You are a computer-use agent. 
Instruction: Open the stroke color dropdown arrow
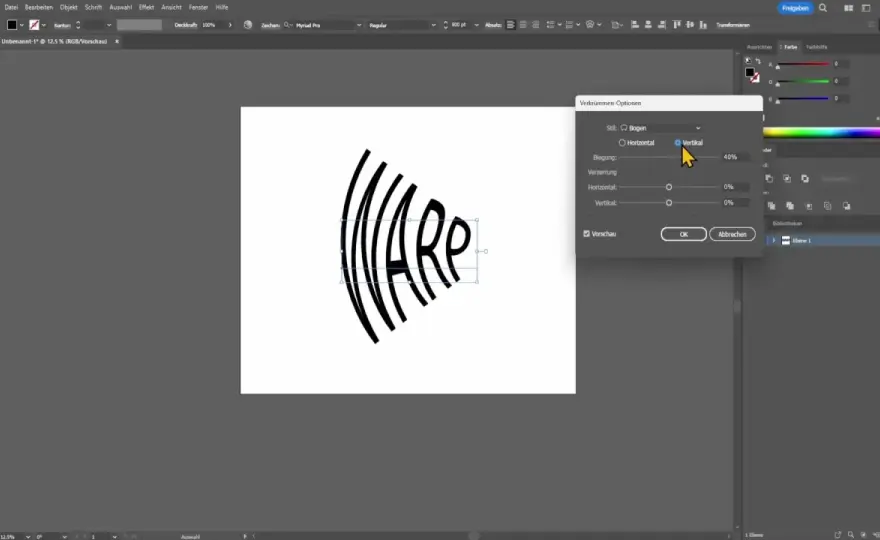44,25
